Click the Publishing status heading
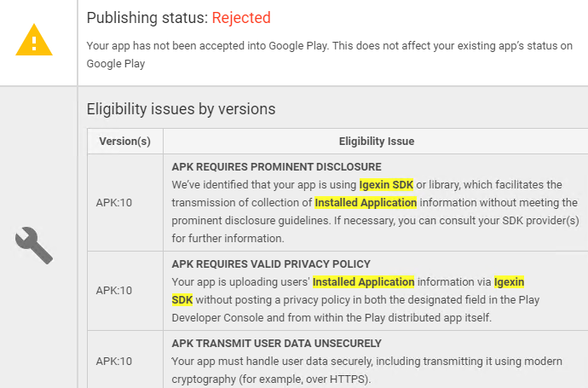The image size is (588, 388). (178, 18)
